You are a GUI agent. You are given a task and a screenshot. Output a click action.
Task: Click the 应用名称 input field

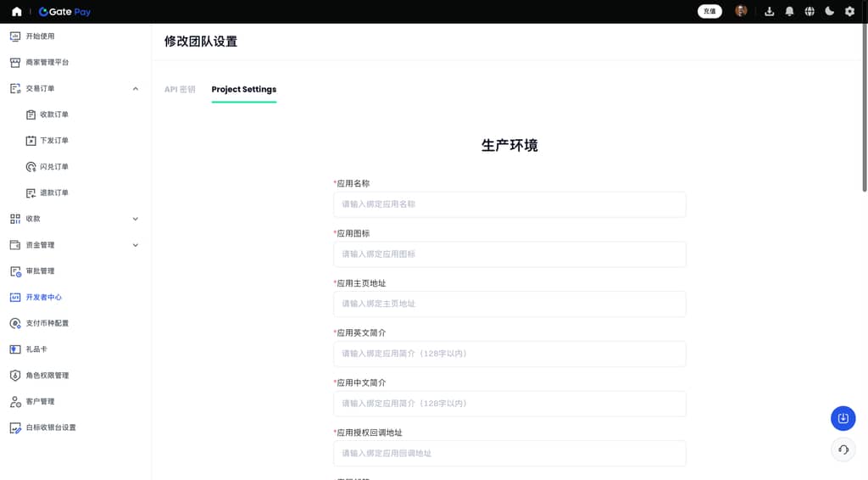click(x=509, y=204)
